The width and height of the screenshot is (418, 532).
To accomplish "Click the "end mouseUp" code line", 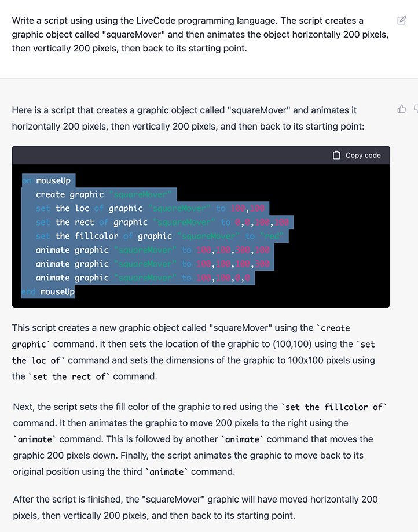I will coord(49,292).
